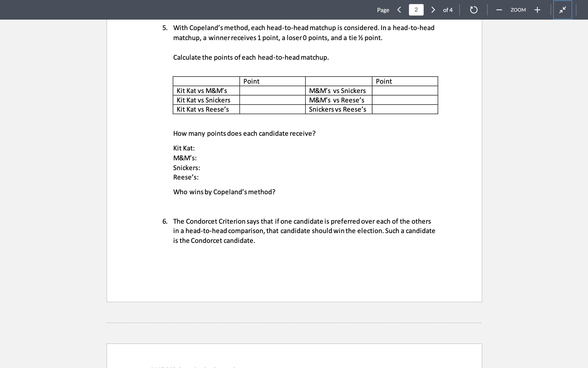Click the 'Reese's:' answer line
This screenshot has height=368, width=588.
point(186,177)
